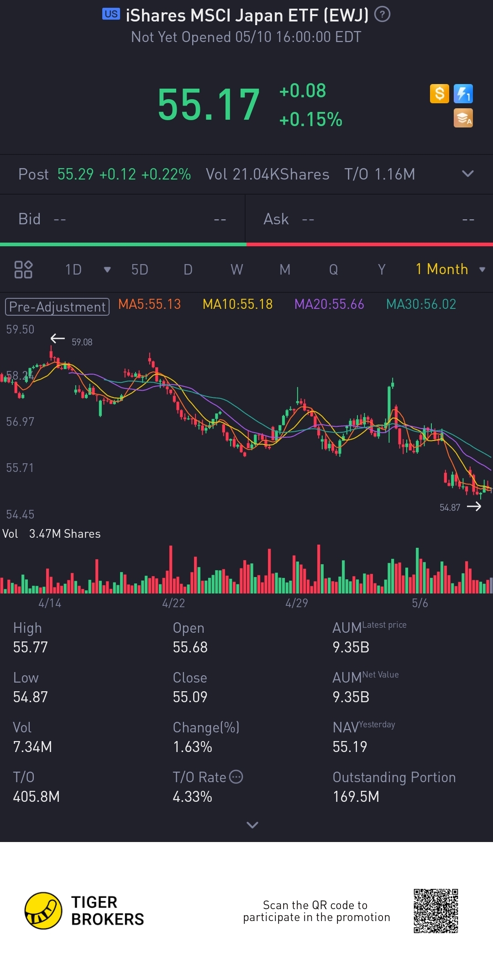Collapse the stats panel with bottom chevron

(x=252, y=825)
